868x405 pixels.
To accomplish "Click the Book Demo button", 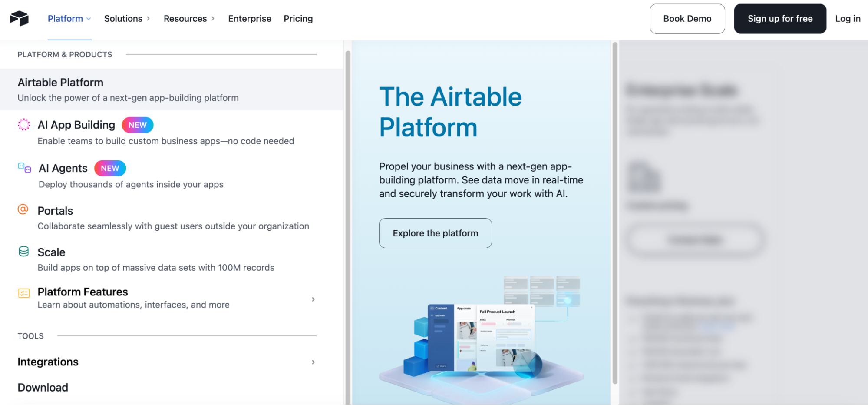I will click(687, 18).
